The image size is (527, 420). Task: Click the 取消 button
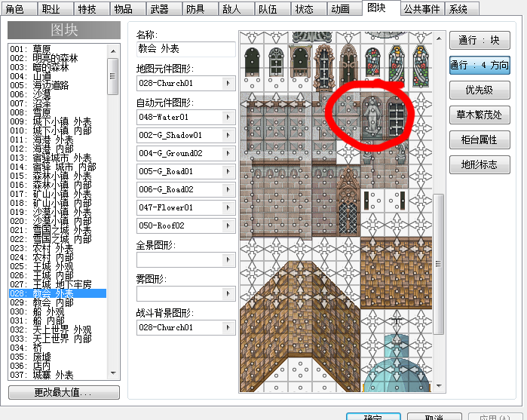pos(434,417)
